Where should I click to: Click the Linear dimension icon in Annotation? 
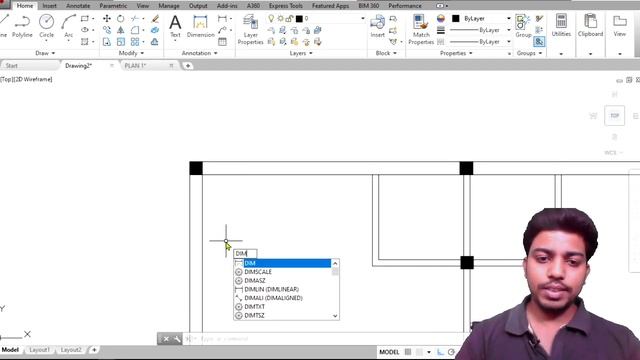coord(222,18)
